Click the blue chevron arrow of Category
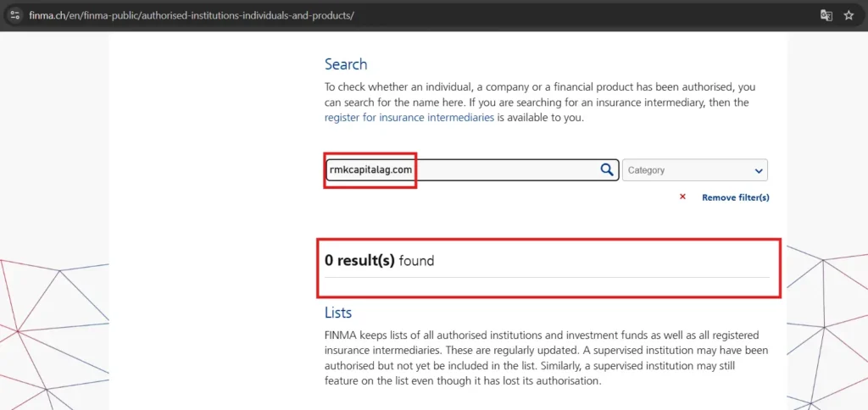 759,171
